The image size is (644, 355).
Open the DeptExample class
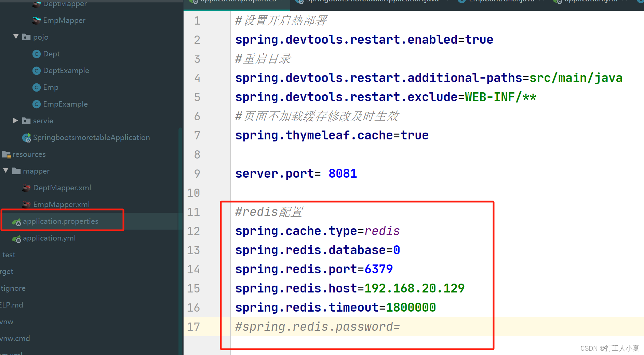(x=66, y=70)
